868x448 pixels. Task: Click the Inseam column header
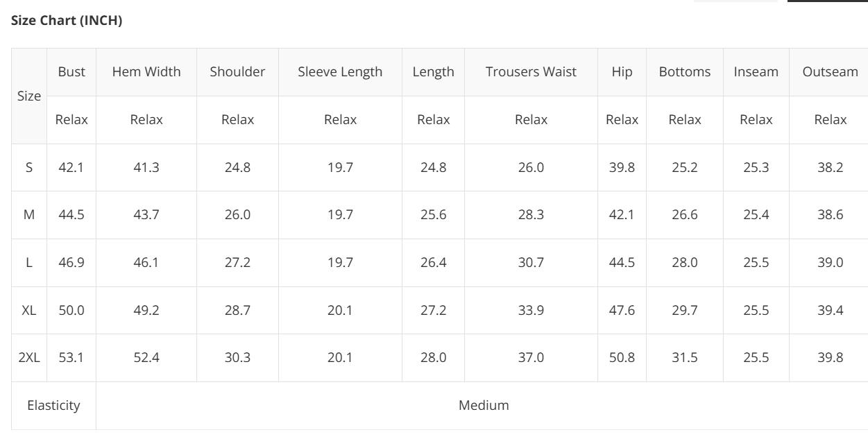tap(756, 71)
